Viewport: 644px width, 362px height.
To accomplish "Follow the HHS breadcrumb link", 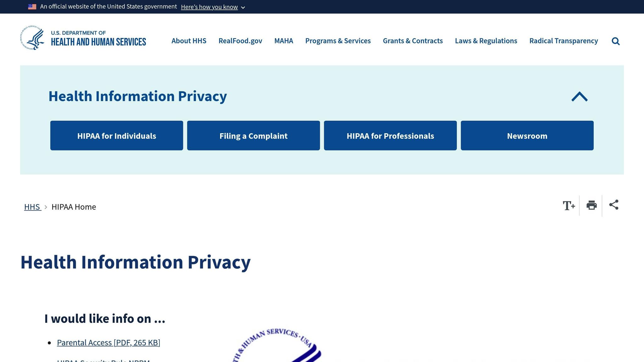I will tap(32, 207).
